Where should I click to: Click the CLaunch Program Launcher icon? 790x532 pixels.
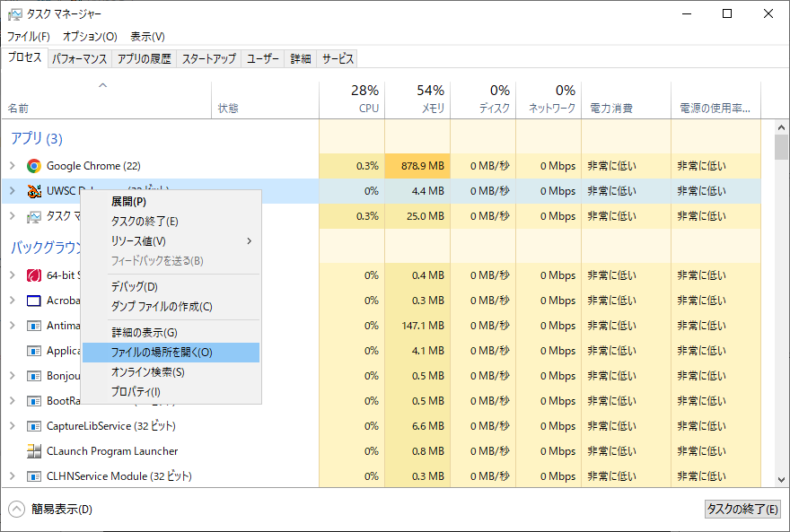[x=34, y=451]
